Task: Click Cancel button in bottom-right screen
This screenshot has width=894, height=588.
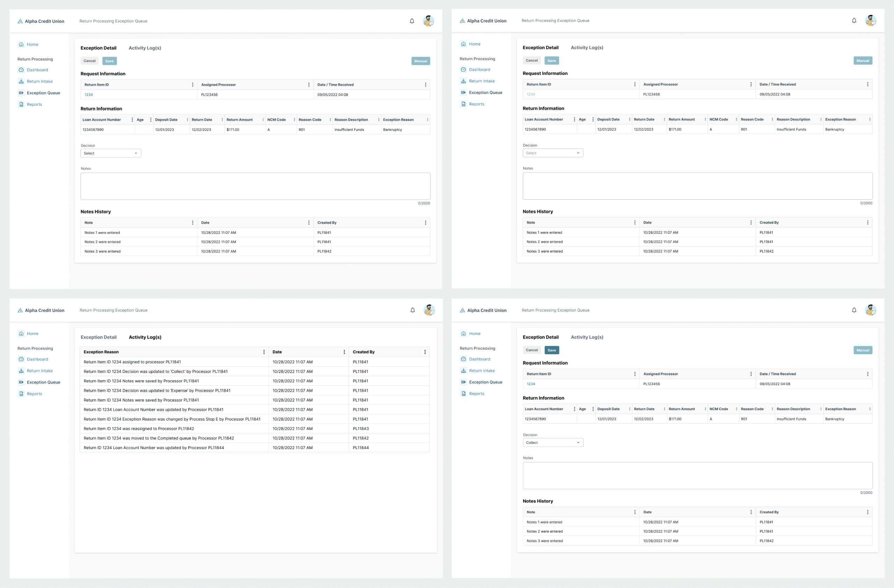Action: pyautogui.click(x=532, y=350)
